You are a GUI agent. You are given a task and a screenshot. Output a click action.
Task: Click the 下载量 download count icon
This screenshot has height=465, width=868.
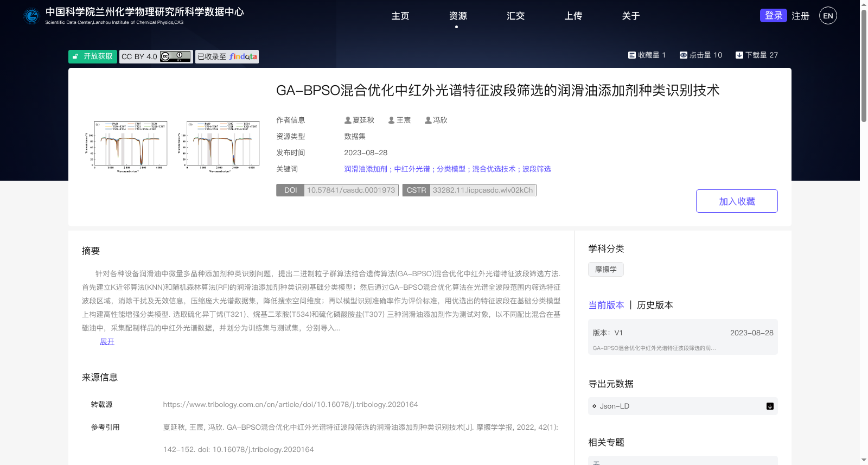coord(739,55)
